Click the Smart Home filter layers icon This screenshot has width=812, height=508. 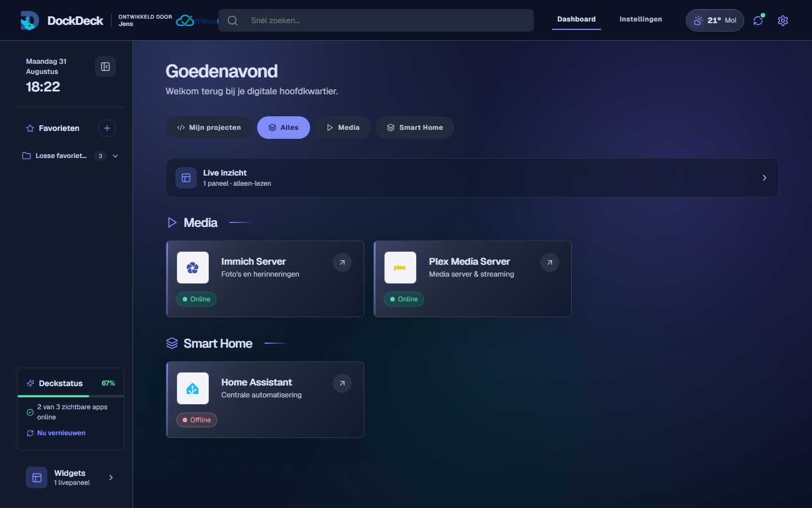[391, 128]
